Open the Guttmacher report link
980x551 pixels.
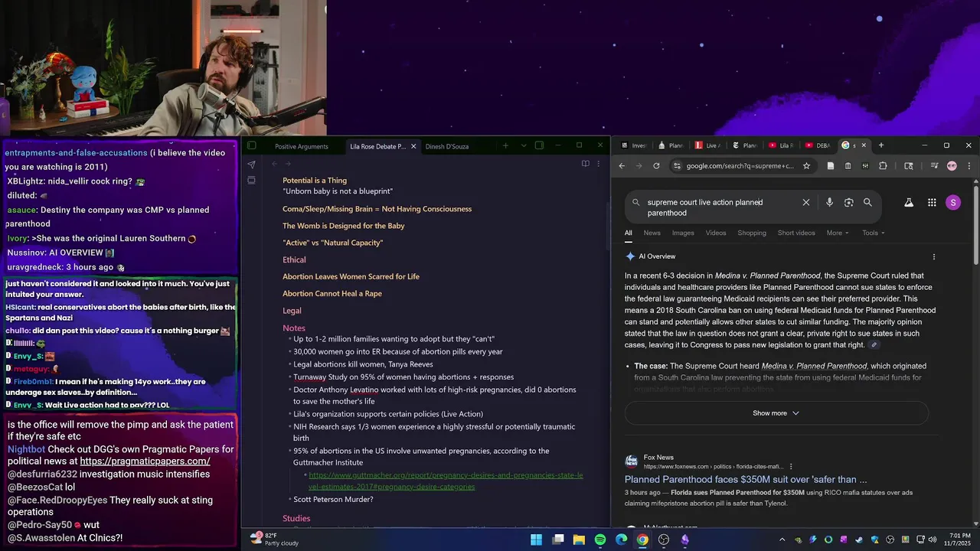pyautogui.click(x=446, y=481)
